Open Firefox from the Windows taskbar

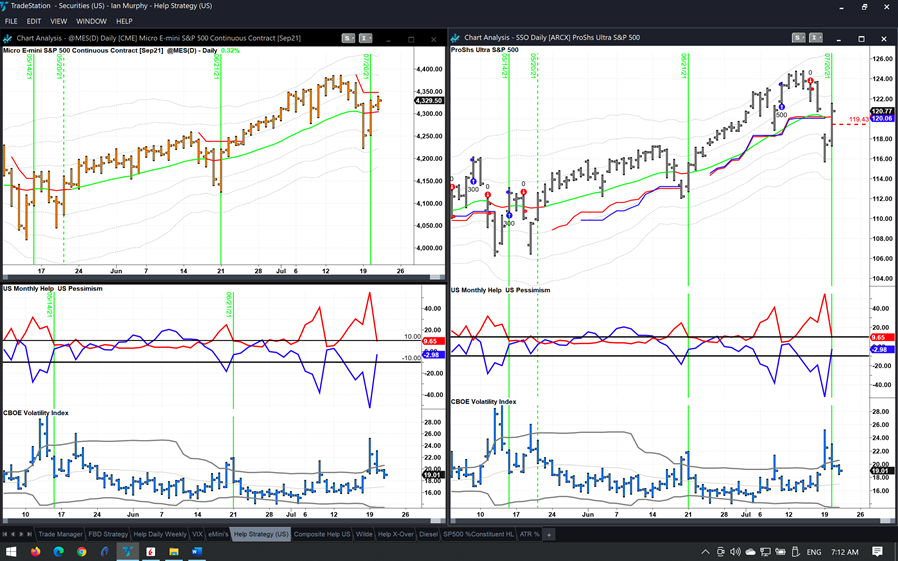[35, 551]
